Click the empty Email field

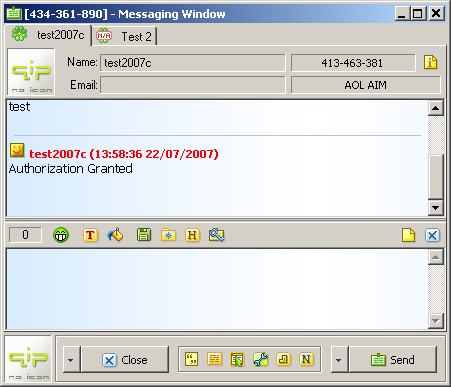tap(193, 85)
